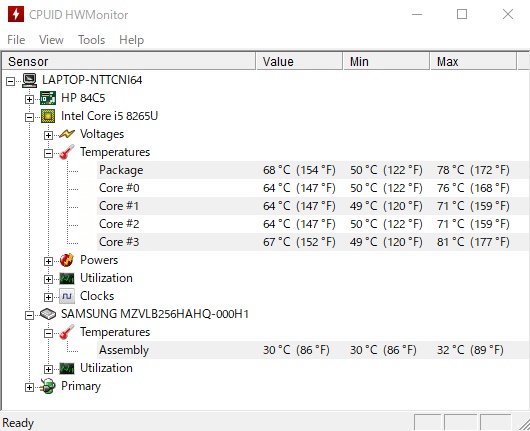
Task: Collapse the SAMSUNG drive Temperatures section
Action: click(x=48, y=333)
